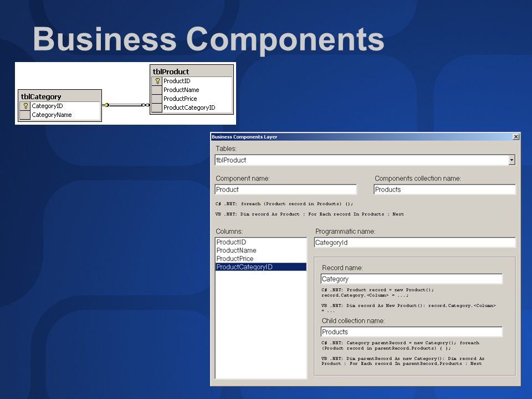
Task: Click the Components collection name input field
Action: pyautogui.click(x=444, y=190)
